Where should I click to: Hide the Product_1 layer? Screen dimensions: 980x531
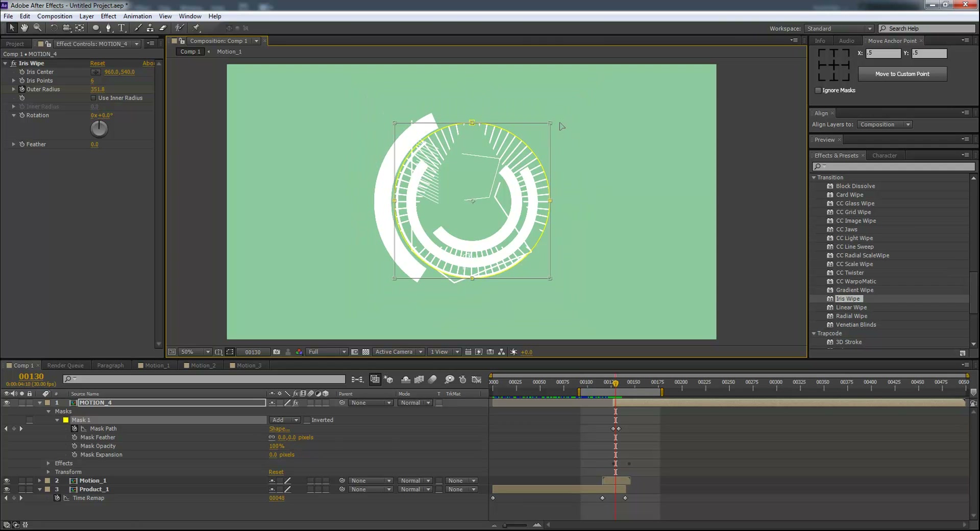(x=7, y=490)
